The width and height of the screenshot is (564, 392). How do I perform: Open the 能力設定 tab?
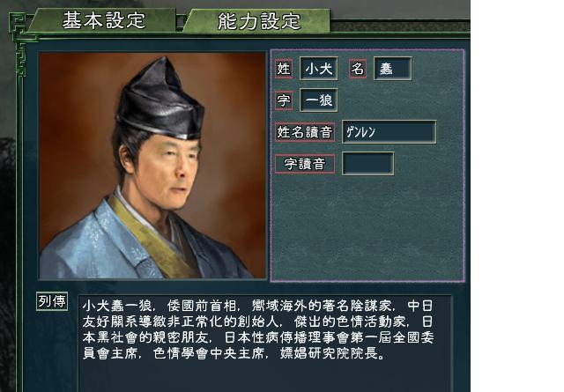(258, 21)
